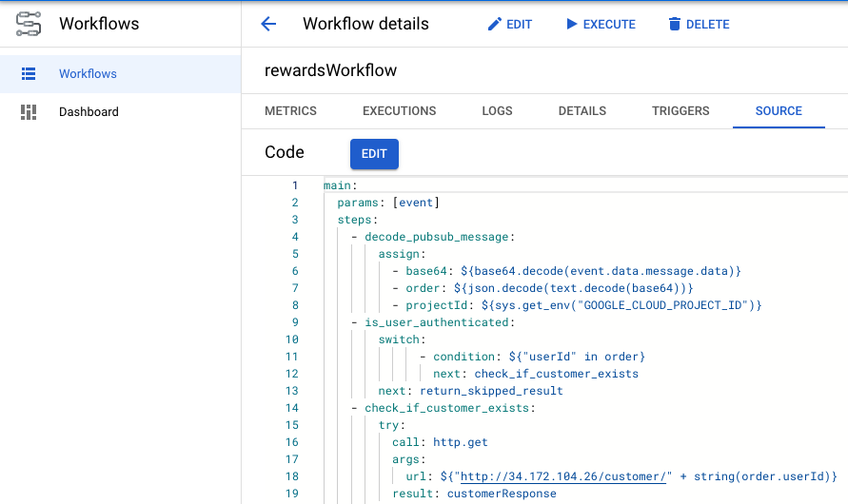This screenshot has width=848, height=504.
Task: Select Dashboard in the left navigation
Action: (x=89, y=111)
